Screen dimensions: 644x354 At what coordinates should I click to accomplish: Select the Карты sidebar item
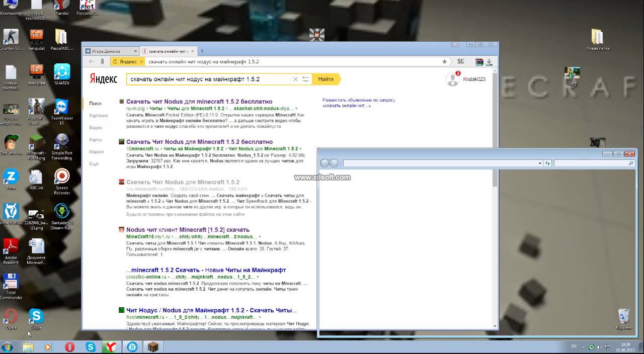[x=96, y=140]
